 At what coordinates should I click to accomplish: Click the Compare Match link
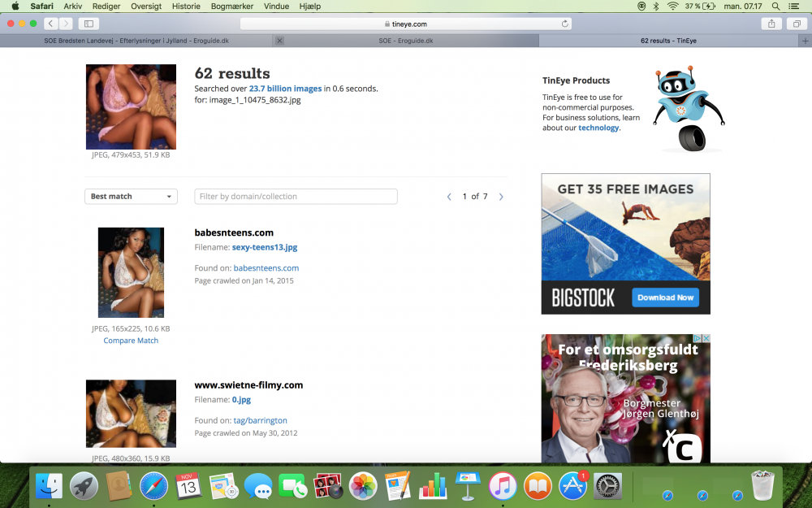131,341
